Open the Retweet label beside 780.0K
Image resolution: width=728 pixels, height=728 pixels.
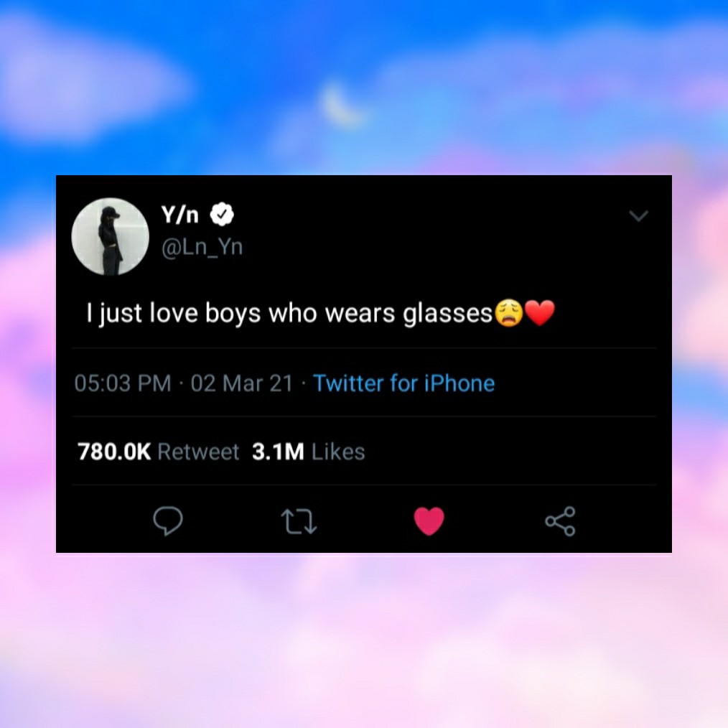coord(198,452)
